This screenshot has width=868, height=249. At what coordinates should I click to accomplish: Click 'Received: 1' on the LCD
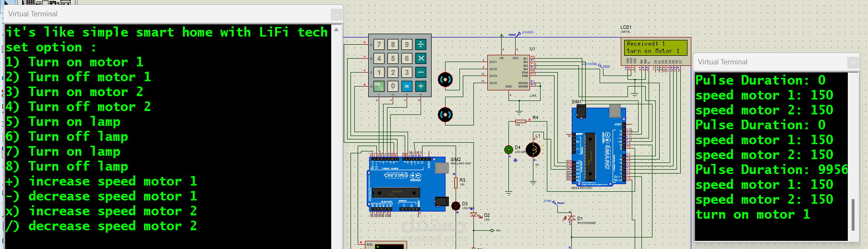coord(646,44)
